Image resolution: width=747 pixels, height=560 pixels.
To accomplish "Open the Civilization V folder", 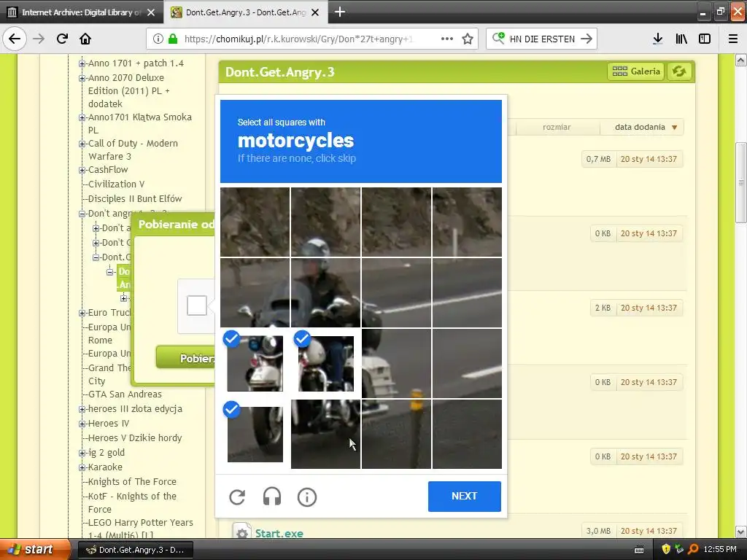I will [x=116, y=184].
